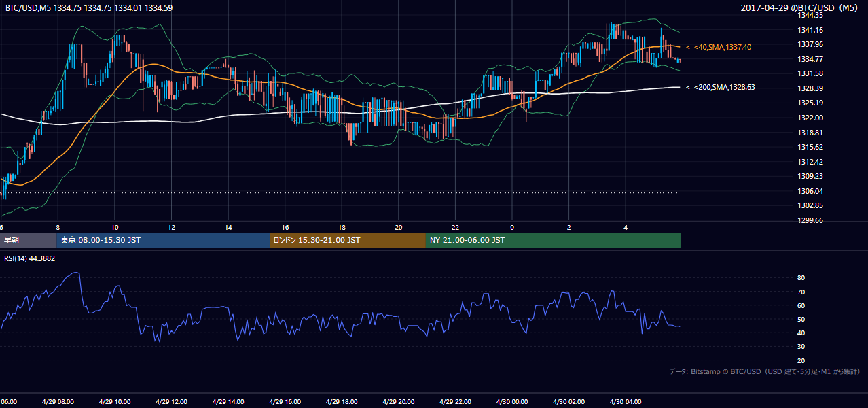Click price axis value 1328.39
The image size is (868, 408).
811,88
